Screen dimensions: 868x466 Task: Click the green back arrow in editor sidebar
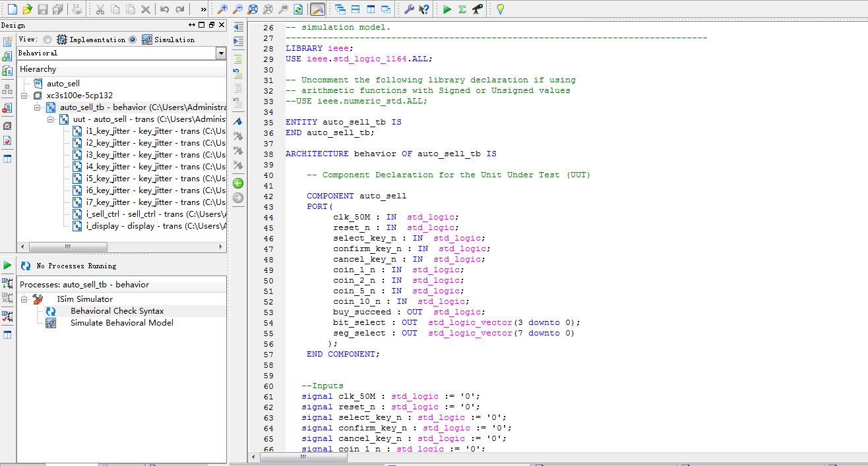click(238, 183)
